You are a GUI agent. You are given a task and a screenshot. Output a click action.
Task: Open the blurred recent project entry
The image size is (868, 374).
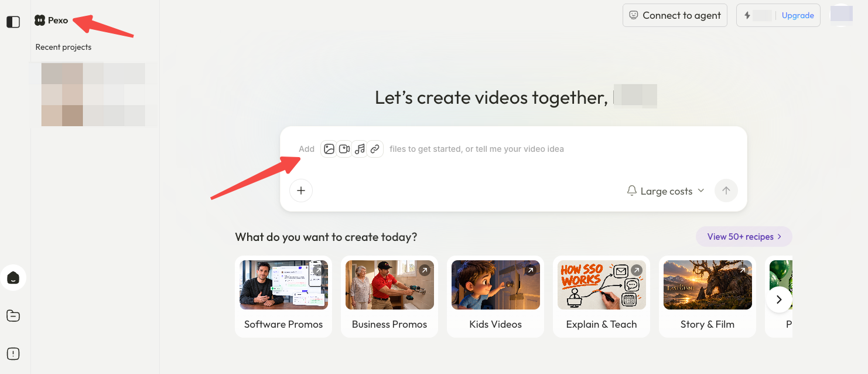pyautogui.click(x=94, y=94)
